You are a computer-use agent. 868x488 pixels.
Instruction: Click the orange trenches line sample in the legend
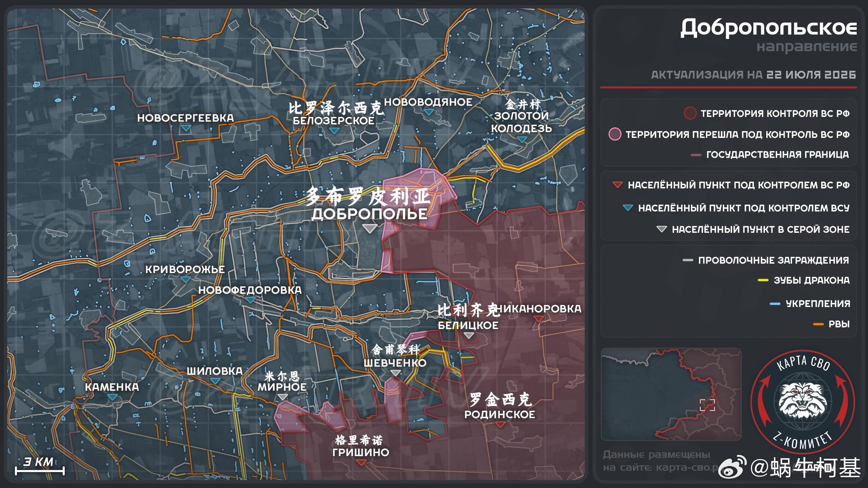coord(818,324)
